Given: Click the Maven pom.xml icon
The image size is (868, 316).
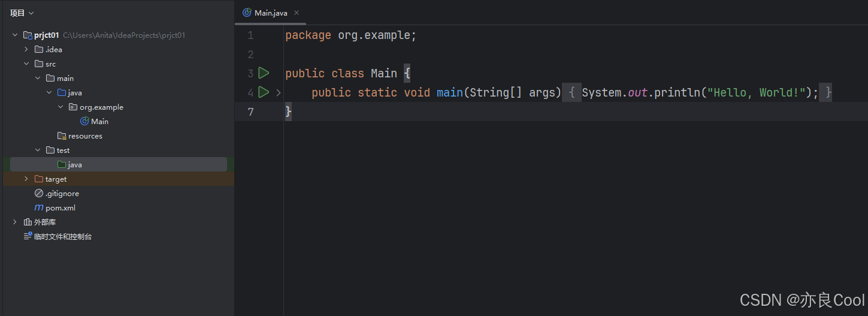Looking at the screenshot, I should (x=39, y=208).
